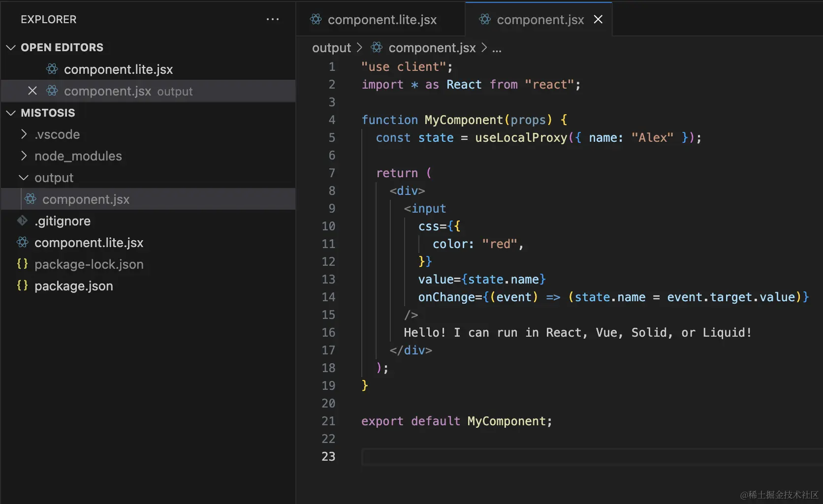
Task: Open the .gitignore file
Action: tap(149, 221)
